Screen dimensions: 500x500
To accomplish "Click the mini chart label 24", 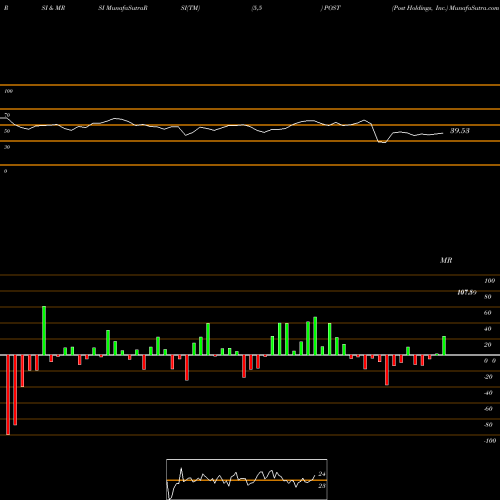I will coord(322,474).
